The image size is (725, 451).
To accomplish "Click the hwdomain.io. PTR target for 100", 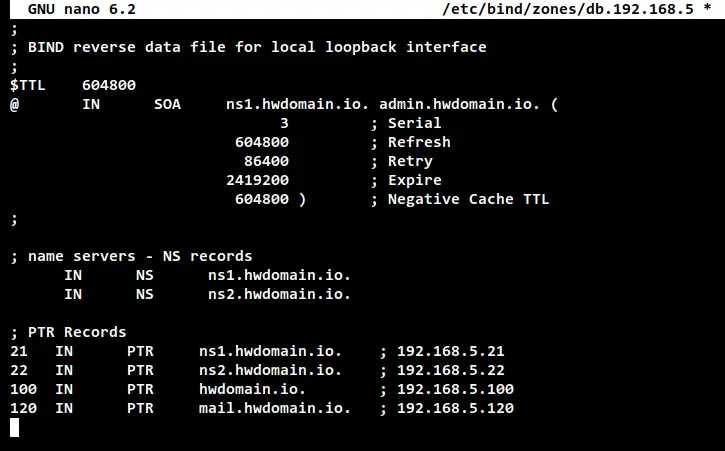I will 252,389.
